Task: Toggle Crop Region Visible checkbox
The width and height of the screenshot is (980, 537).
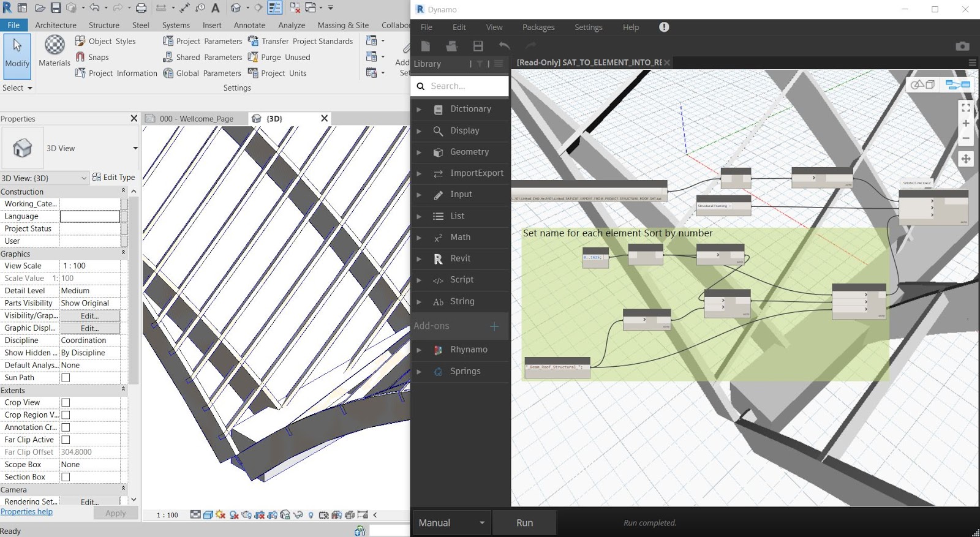Action: point(66,415)
